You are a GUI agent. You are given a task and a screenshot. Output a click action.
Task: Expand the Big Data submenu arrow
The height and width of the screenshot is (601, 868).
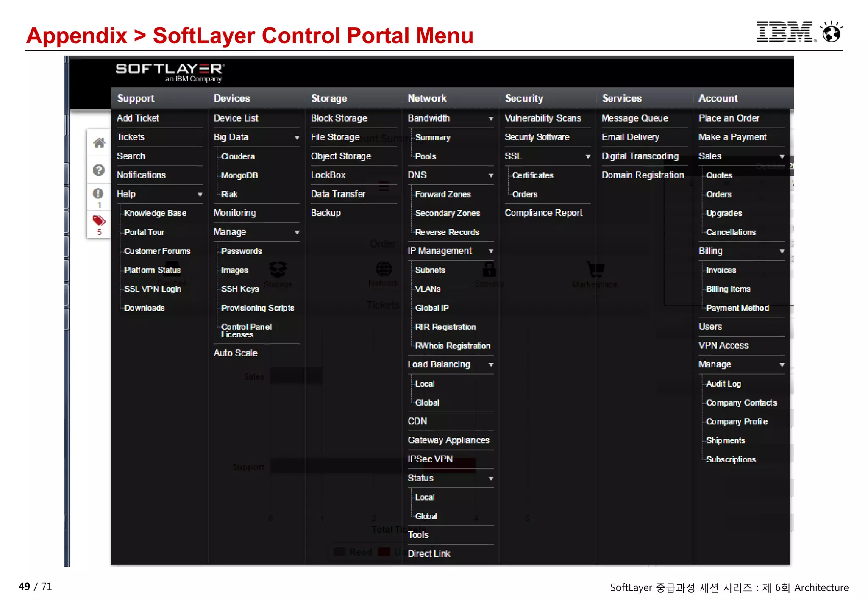[x=297, y=137]
